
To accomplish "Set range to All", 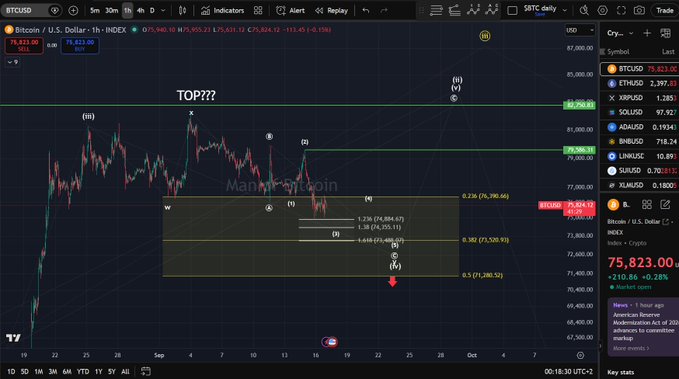I will [125, 372].
